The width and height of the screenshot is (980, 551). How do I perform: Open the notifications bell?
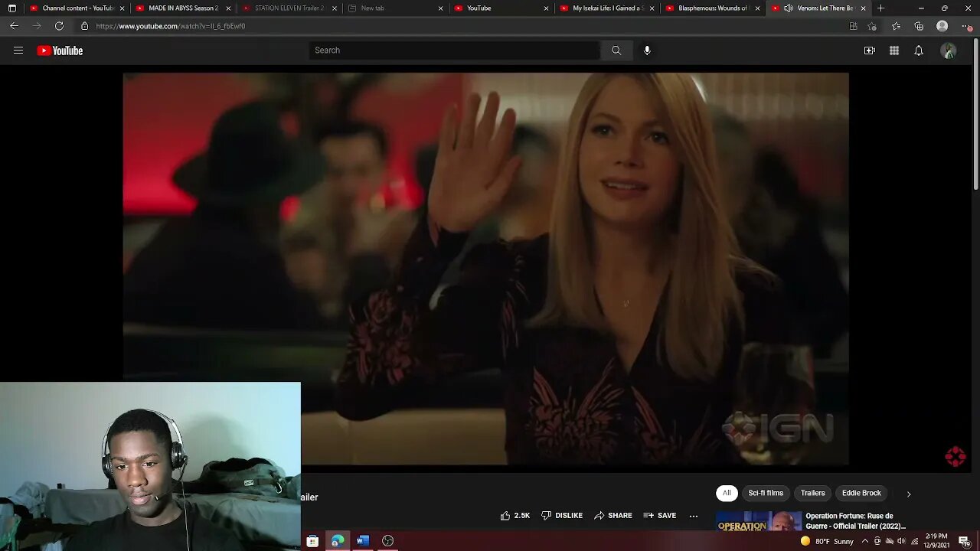[919, 51]
